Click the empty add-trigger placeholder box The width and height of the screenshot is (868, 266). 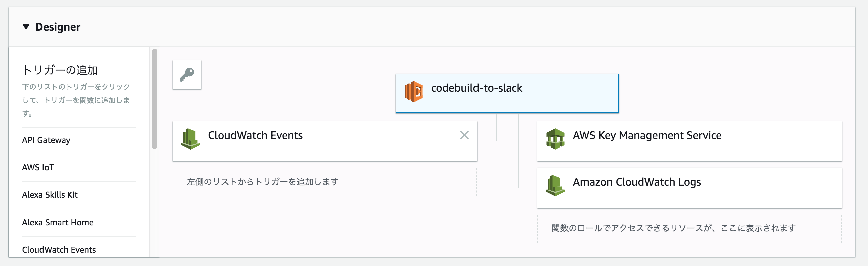click(325, 182)
